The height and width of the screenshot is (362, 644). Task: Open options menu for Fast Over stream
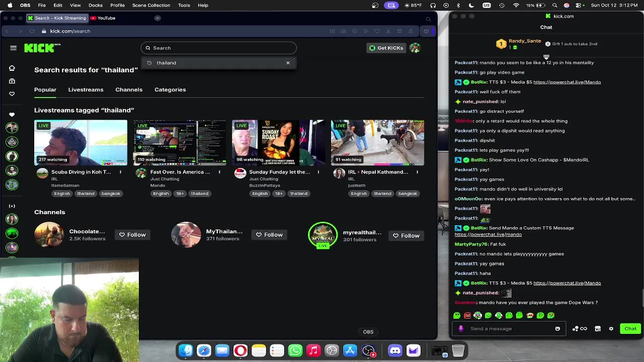[219, 172]
